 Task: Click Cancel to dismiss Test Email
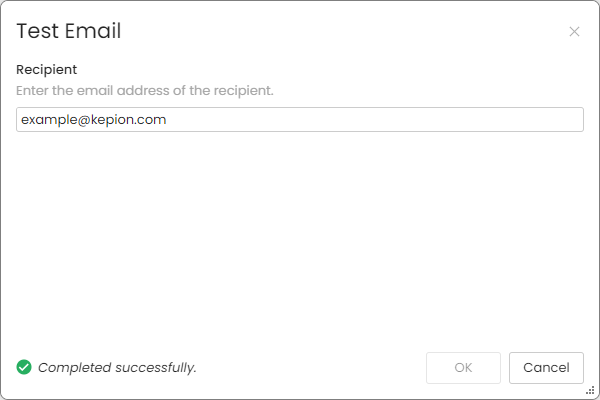pyautogui.click(x=546, y=367)
